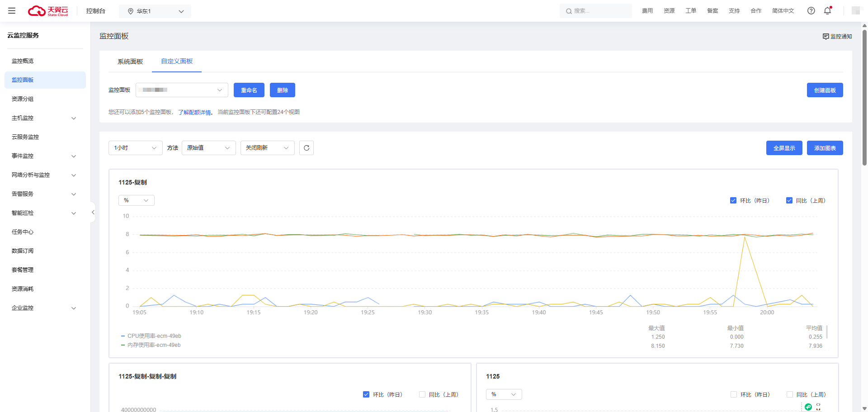This screenshot has height=412, width=868.
Task: Collapse the sidebar with arrow handle
Action: [x=93, y=212]
